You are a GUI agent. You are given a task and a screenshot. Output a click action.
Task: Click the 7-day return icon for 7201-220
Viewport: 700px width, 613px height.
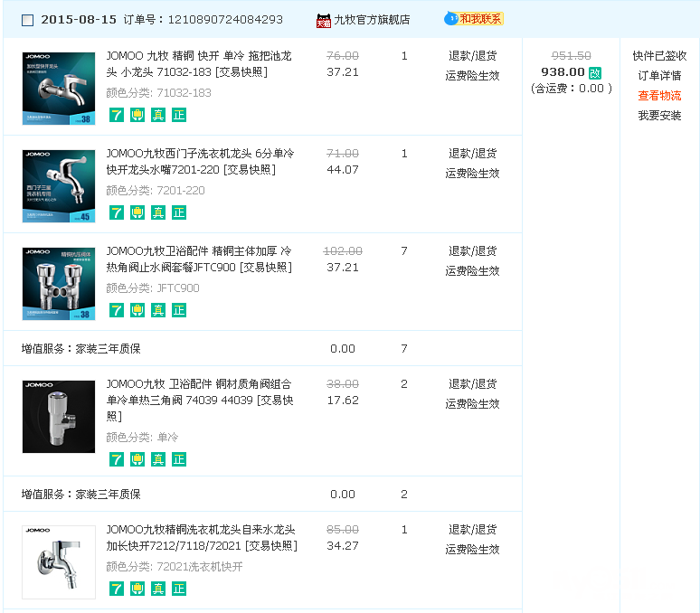116,212
